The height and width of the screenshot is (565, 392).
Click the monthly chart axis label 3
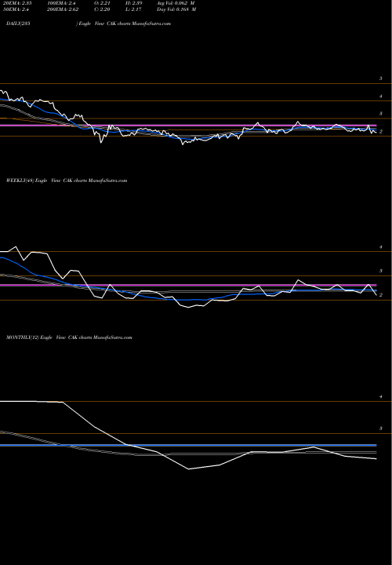(380, 428)
